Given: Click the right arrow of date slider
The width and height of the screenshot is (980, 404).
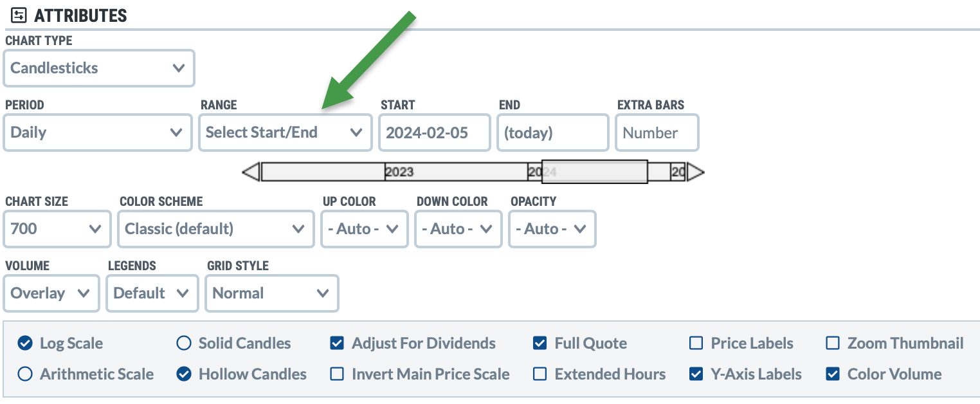Looking at the screenshot, I should [696, 172].
